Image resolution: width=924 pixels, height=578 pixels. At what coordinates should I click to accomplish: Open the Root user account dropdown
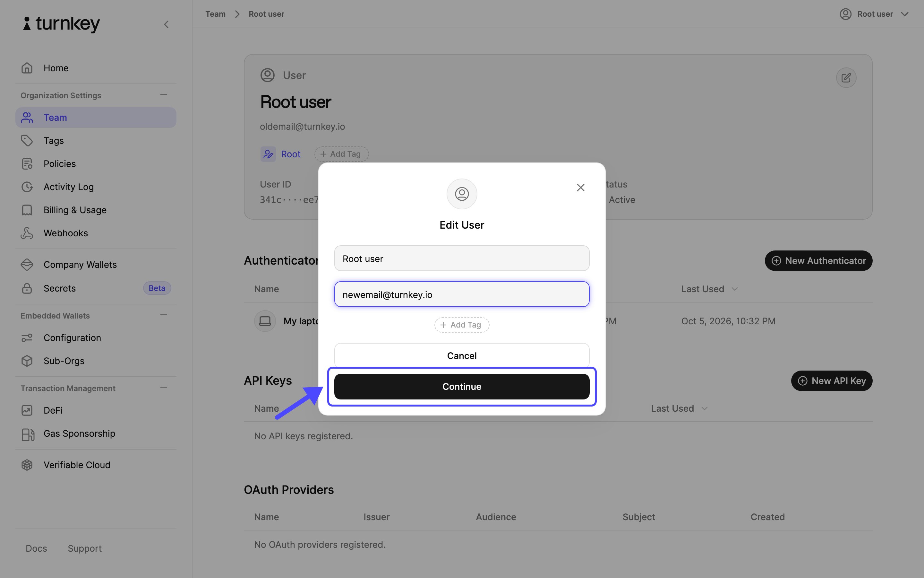tap(874, 14)
